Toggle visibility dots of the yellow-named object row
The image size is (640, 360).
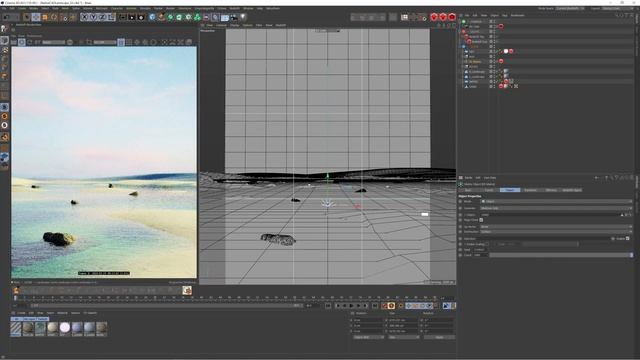point(494,61)
